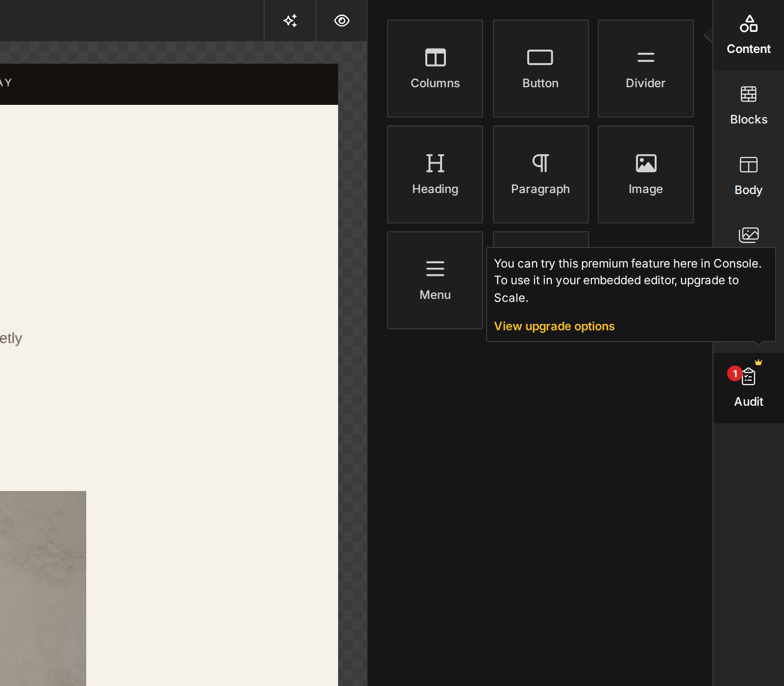Click the red notification badge on Audit
Viewport: 784px width, 686px height.
click(735, 373)
